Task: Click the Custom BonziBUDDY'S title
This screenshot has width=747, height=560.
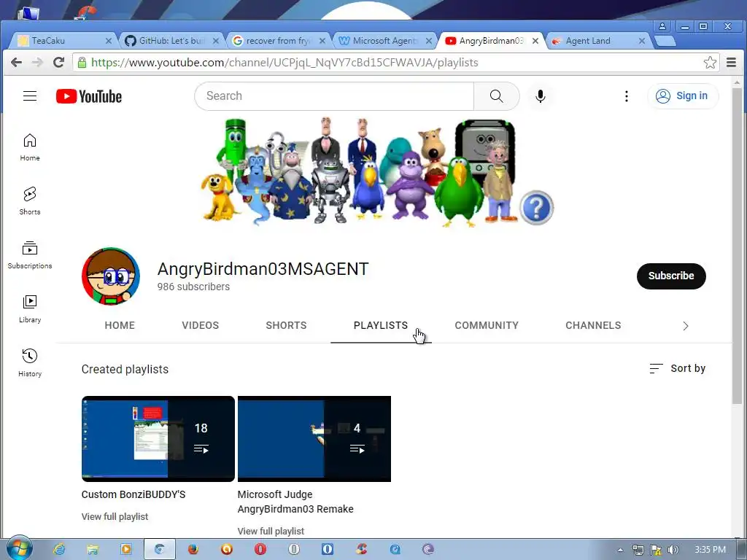Action: tap(133, 494)
